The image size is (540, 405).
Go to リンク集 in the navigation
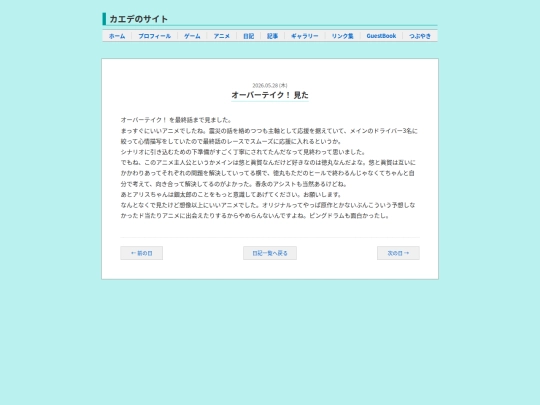[342, 36]
